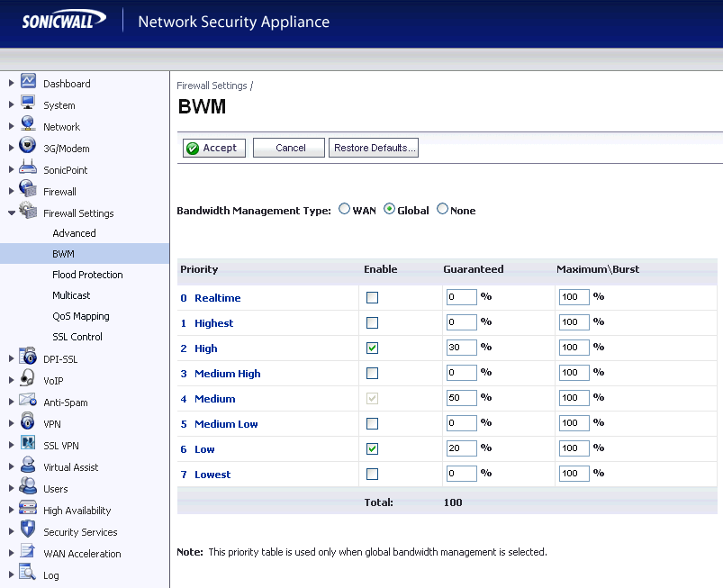This screenshot has width=723, height=588.
Task: Click the Restore Defaults button
Action: (374, 148)
